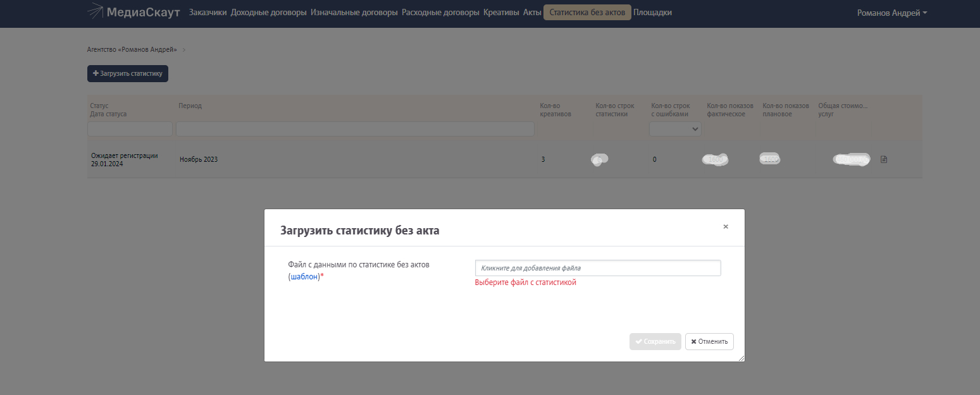Go to Доходные договоры
The width and height of the screenshot is (980, 395).
coord(269,13)
